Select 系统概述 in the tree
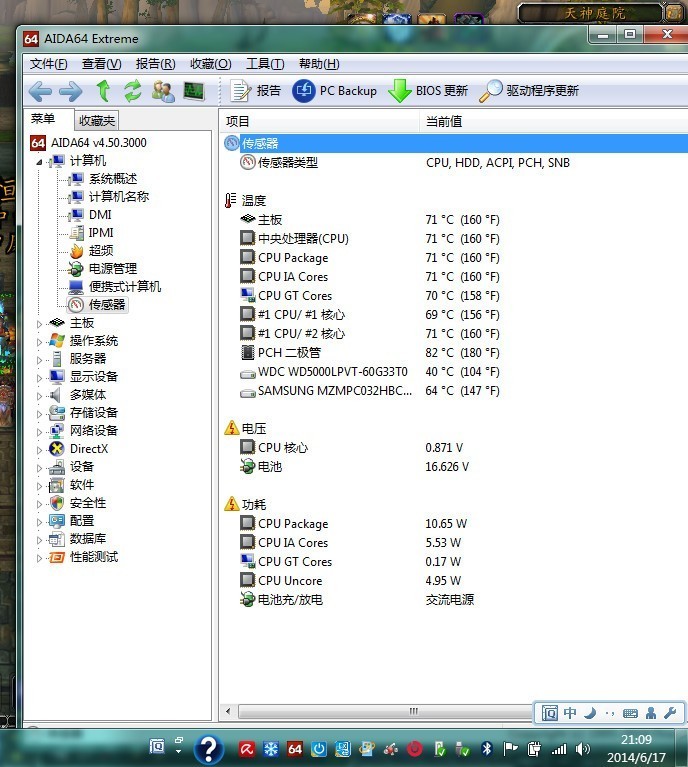The width and height of the screenshot is (688, 767). pyautogui.click(x=112, y=179)
